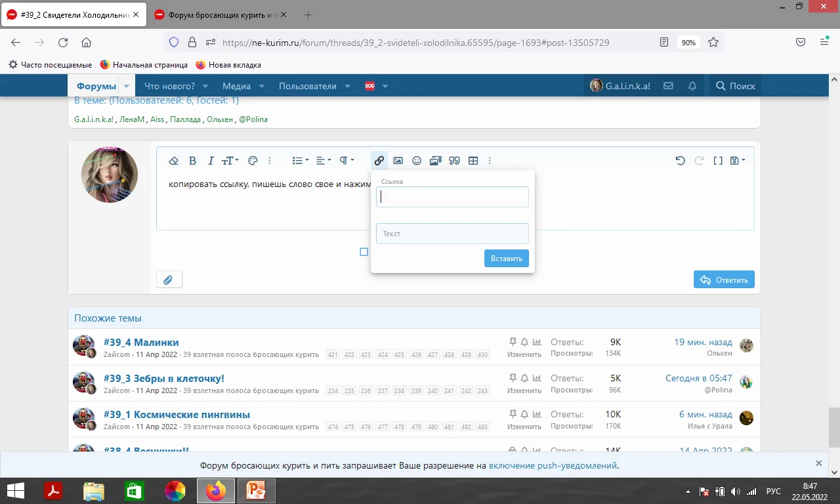Click the eraser remove-formatting icon
Viewport: 840px width, 504px height.
(x=174, y=161)
